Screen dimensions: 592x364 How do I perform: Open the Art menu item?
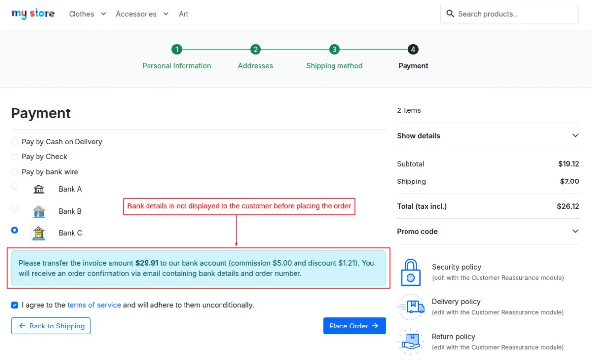coord(184,14)
